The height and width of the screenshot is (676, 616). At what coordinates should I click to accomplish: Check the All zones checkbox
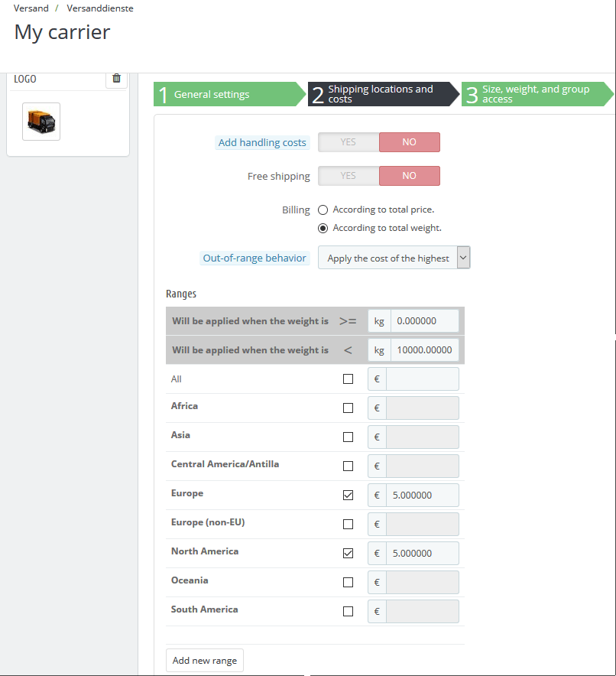348,379
